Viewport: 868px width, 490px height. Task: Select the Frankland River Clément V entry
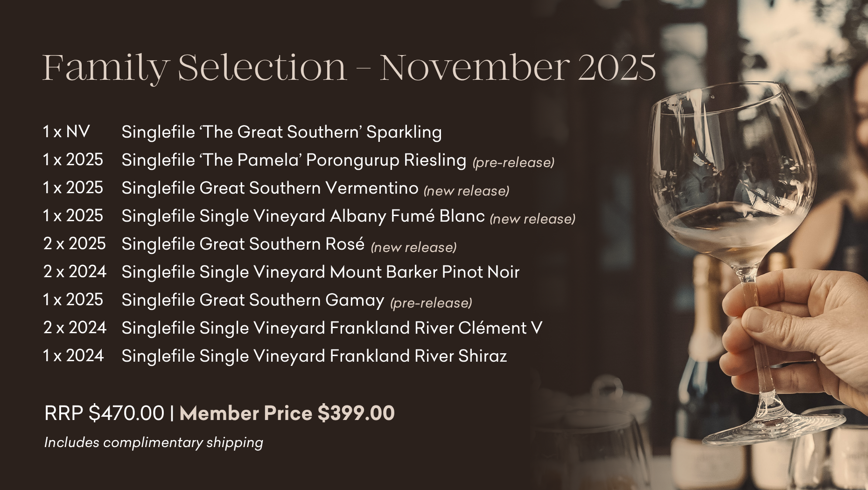(x=332, y=328)
